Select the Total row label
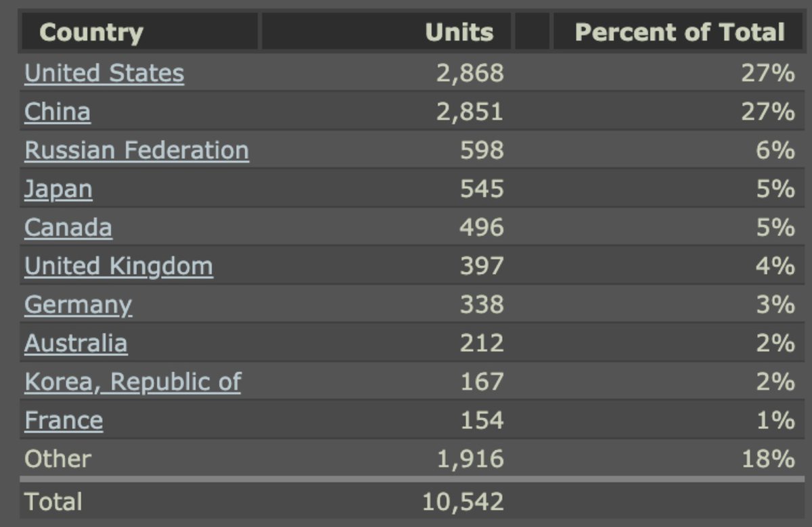The height and width of the screenshot is (527, 812). click(x=53, y=501)
